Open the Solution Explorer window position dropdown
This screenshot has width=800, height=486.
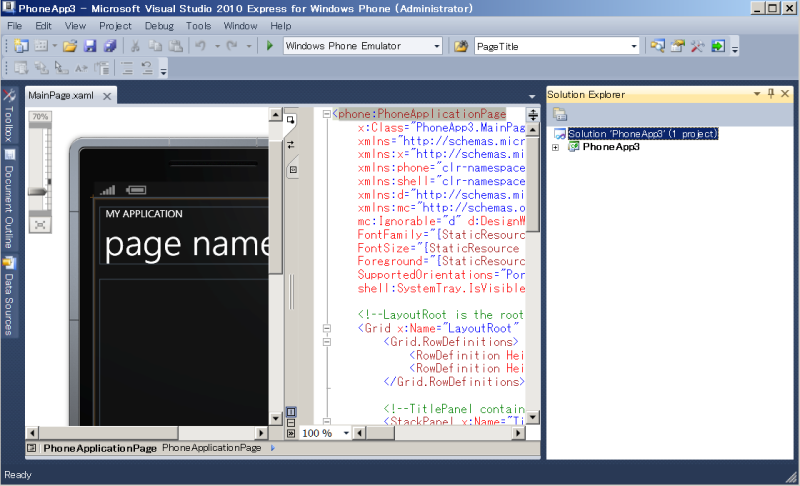[x=757, y=94]
